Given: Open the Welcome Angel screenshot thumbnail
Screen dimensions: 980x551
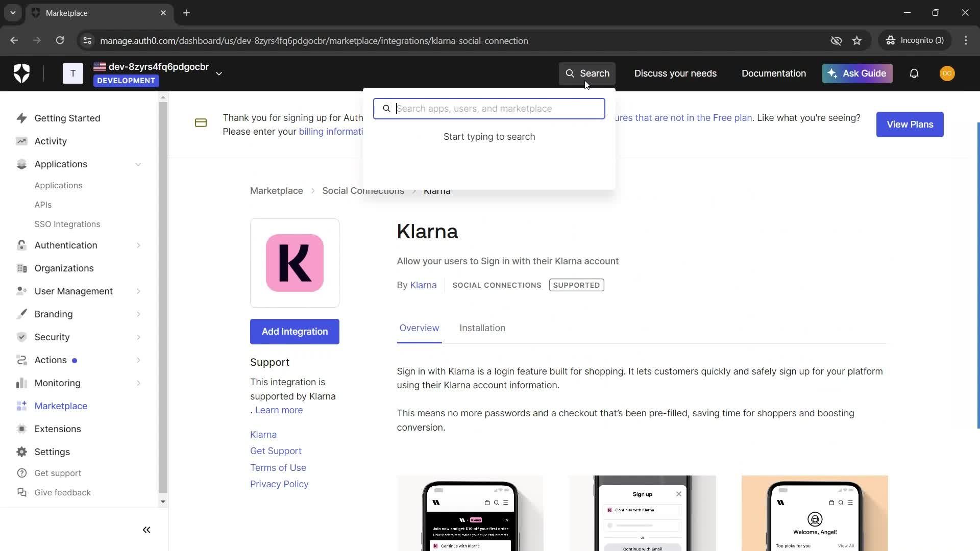Looking at the screenshot, I should click(x=815, y=513).
